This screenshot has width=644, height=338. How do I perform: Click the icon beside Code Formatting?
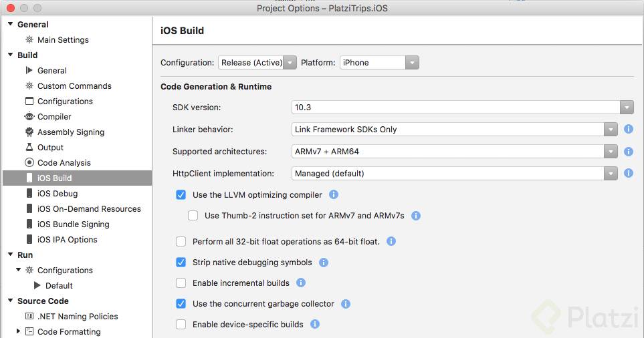coord(29,331)
